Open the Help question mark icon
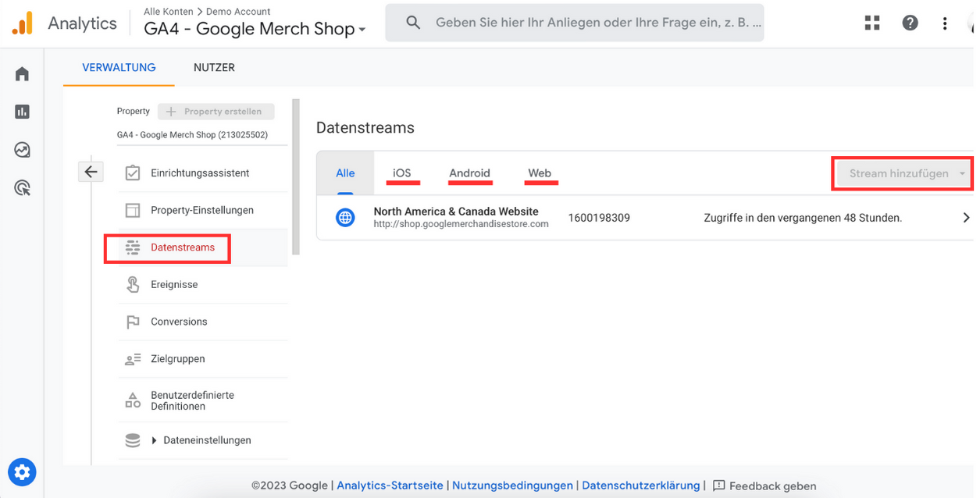The width and height of the screenshot is (980, 498). pyautogui.click(x=910, y=23)
